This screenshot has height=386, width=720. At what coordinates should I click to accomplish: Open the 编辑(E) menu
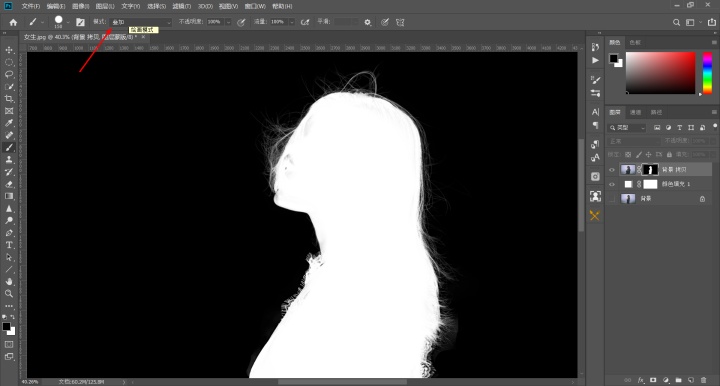(56, 6)
